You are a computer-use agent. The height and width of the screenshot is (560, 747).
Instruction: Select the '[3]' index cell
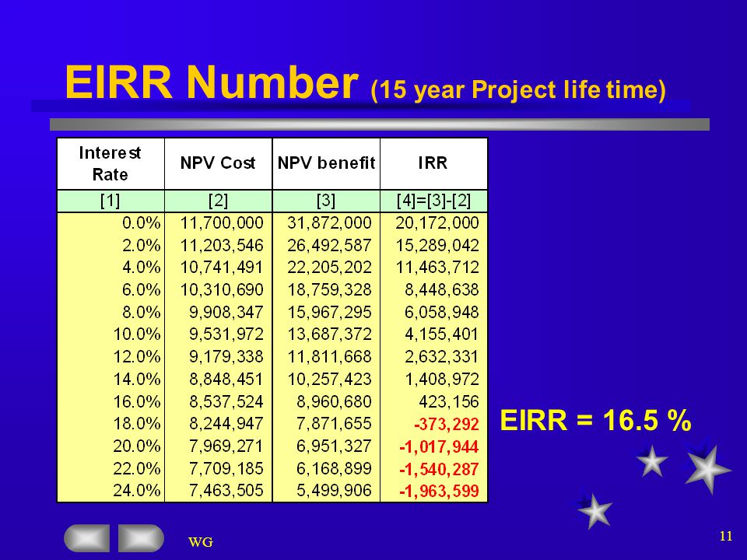pyautogui.click(x=326, y=201)
